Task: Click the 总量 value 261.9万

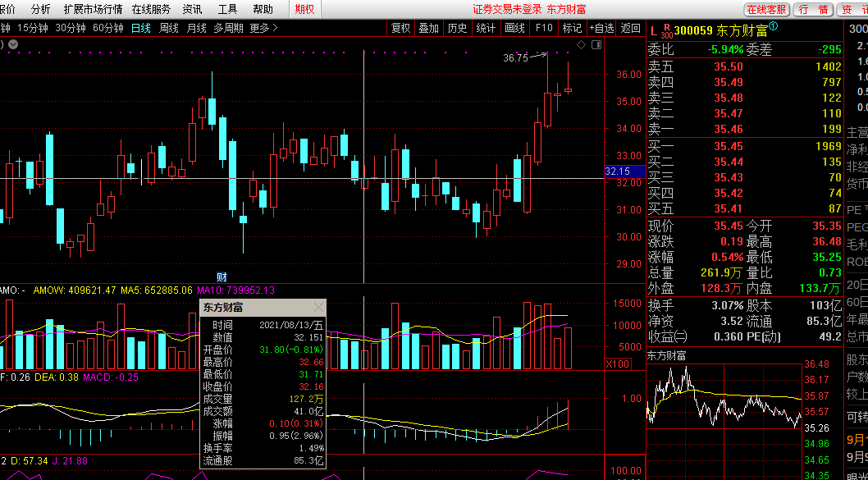Action: pos(722,272)
